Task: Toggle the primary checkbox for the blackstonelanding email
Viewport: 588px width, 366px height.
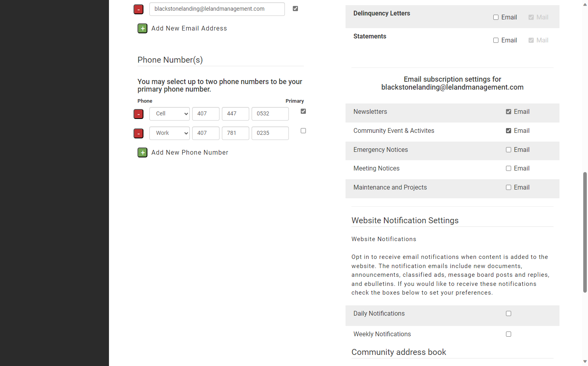Action: click(x=295, y=9)
